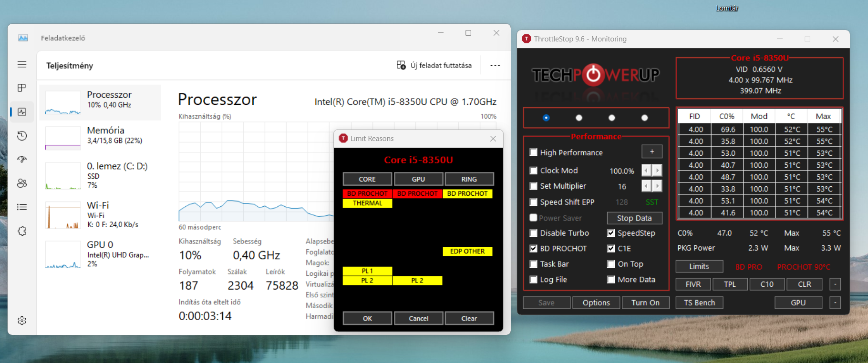Click minus button next to CLR

tap(835, 284)
